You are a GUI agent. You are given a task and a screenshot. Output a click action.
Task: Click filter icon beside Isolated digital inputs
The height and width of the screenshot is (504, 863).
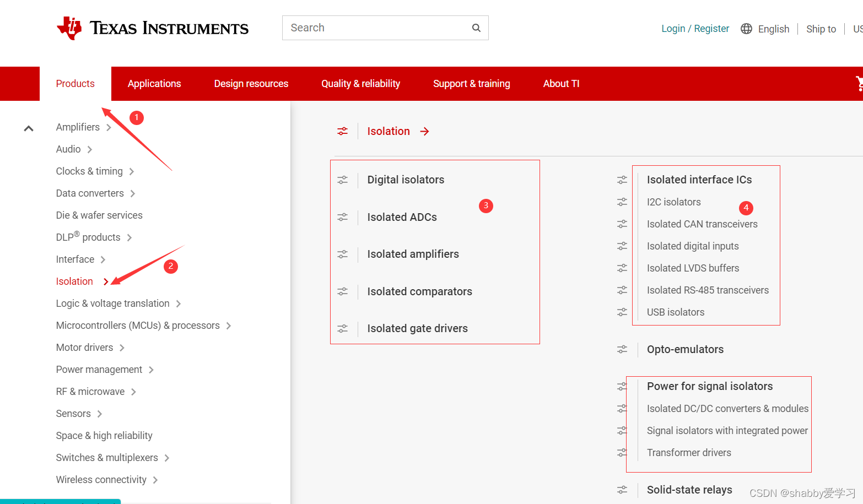[622, 246]
